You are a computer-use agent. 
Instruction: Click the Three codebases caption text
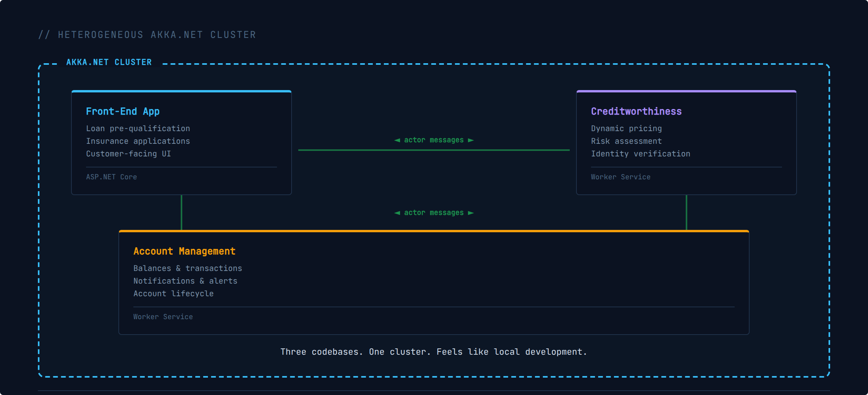coord(434,352)
